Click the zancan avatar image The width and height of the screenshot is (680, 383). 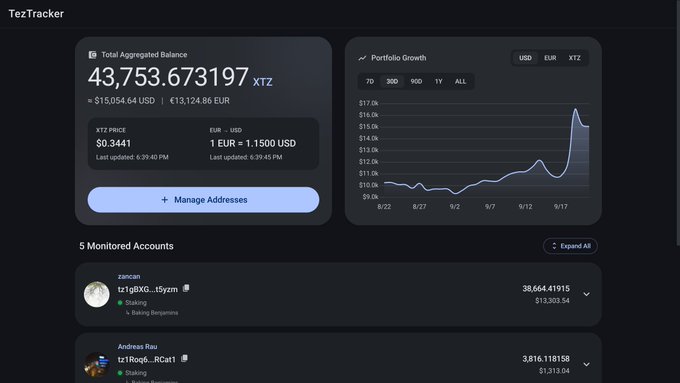[x=96, y=295]
